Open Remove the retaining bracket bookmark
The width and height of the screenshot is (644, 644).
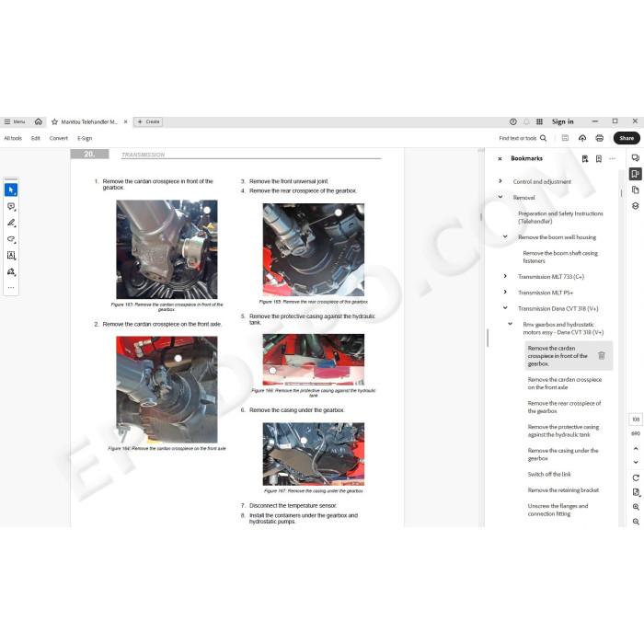pyautogui.click(x=563, y=490)
